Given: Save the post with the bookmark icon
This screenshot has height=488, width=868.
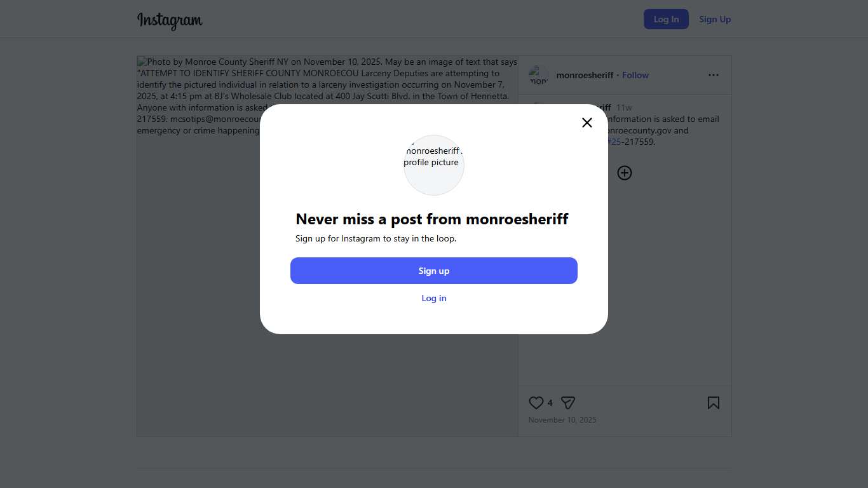Looking at the screenshot, I should [x=714, y=403].
